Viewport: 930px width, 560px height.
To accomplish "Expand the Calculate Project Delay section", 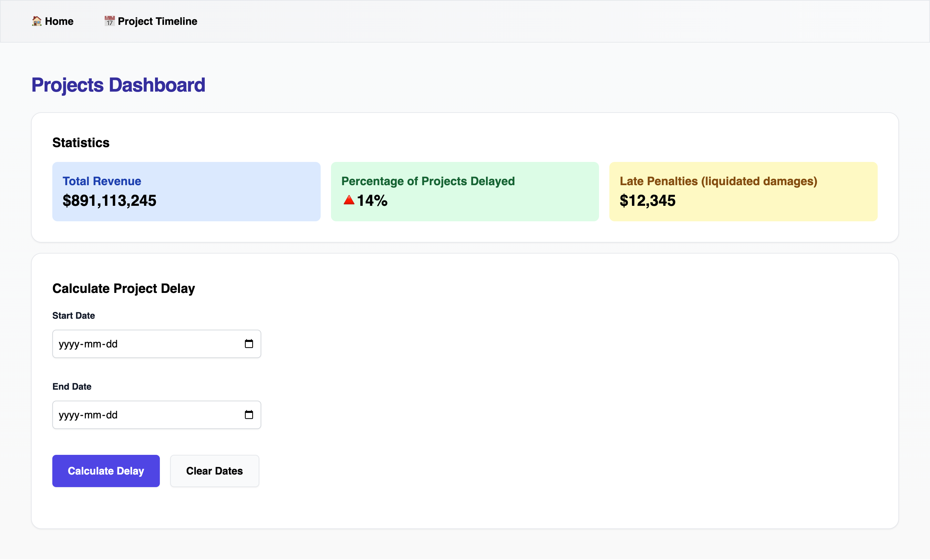I will [124, 288].
